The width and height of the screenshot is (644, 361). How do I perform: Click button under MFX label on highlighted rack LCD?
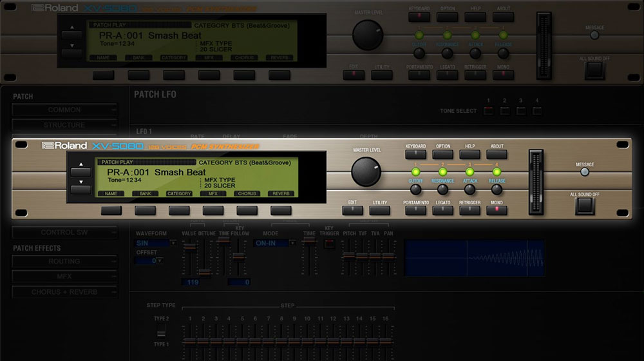[x=213, y=211]
